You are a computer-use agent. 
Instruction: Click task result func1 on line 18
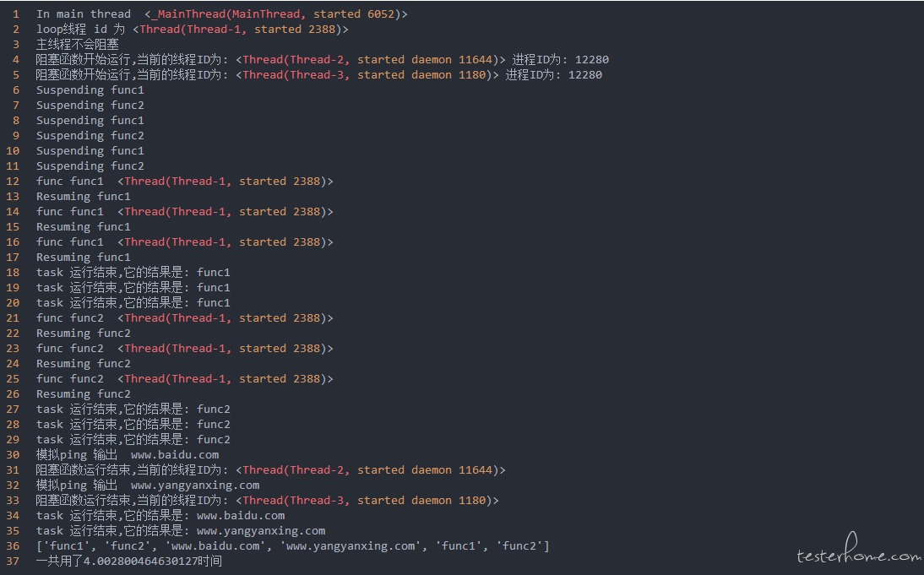point(133,273)
